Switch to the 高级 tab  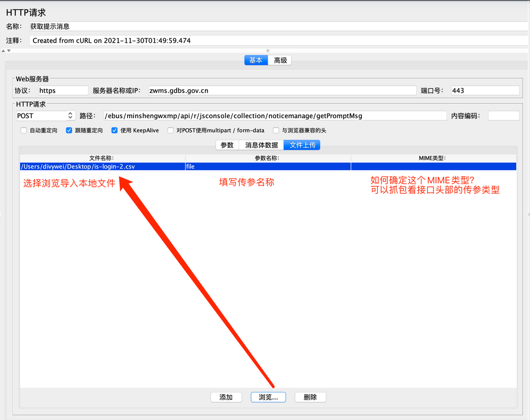point(280,60)
